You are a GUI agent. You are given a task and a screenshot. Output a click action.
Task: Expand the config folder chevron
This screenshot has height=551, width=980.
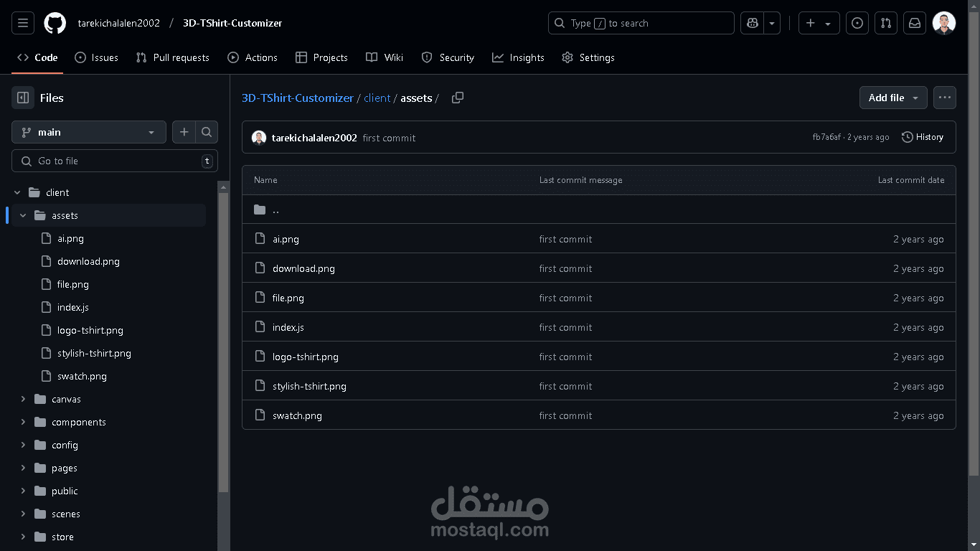tap(23, 445)
